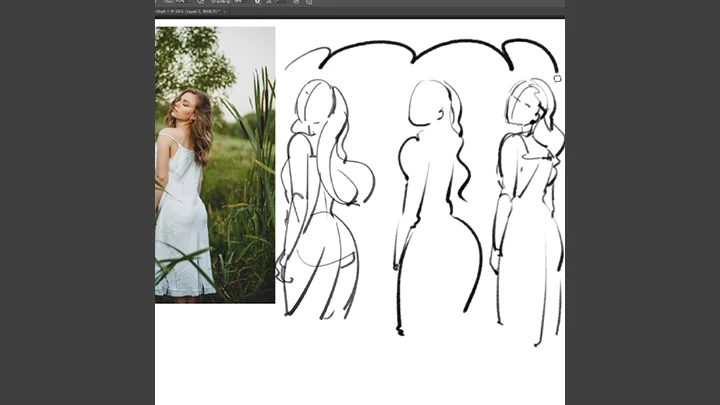Open the symmetry options butterfly icon
This screenshot has height=405, width=720.
309,2
